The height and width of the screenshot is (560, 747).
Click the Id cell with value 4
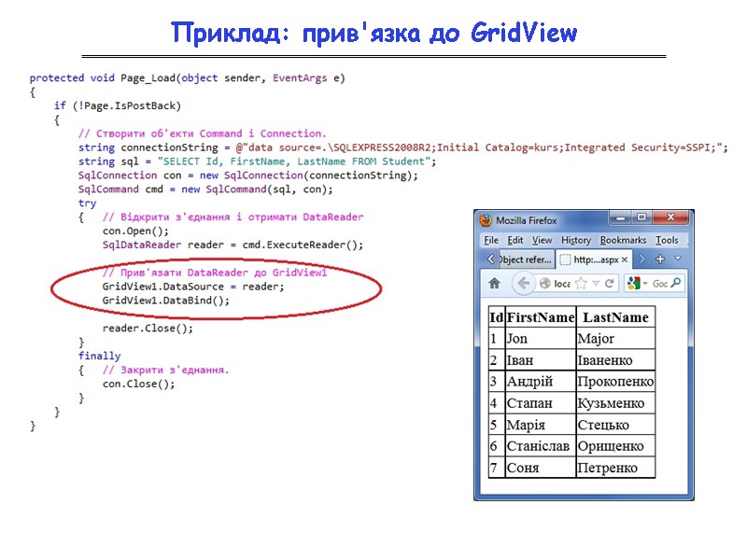pos(497,403)
